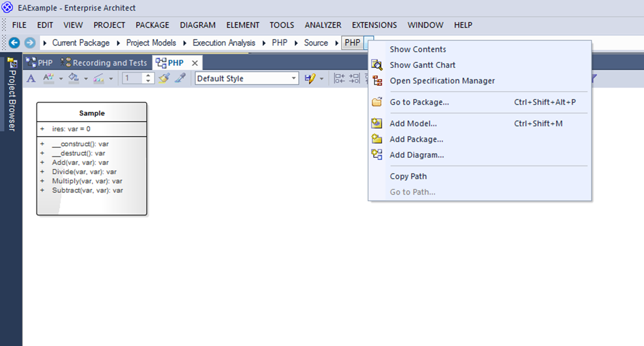Open the HELP menu
The image size is (644, 346).
coord(463,25)
